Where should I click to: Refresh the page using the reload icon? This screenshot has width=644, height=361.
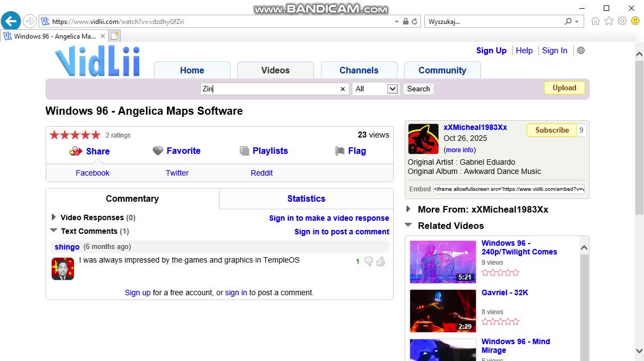pos(414,21)
